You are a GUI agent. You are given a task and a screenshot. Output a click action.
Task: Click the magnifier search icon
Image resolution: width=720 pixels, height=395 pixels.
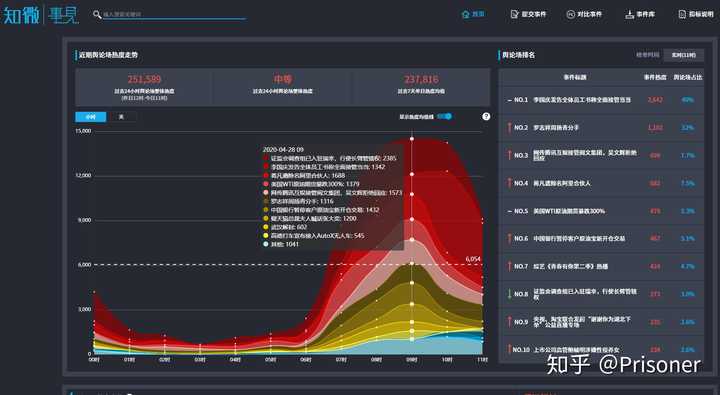click(x=97, y=15)
